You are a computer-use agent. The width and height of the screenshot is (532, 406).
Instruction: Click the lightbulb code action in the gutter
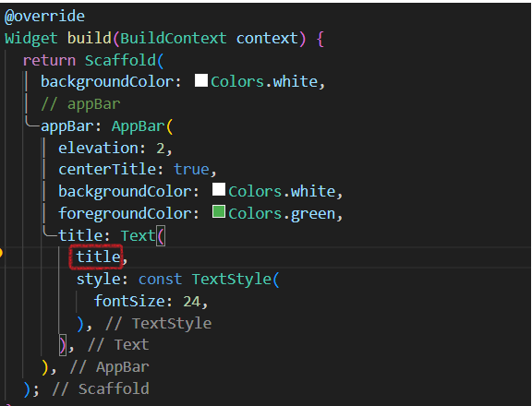(x=1, y=253)
